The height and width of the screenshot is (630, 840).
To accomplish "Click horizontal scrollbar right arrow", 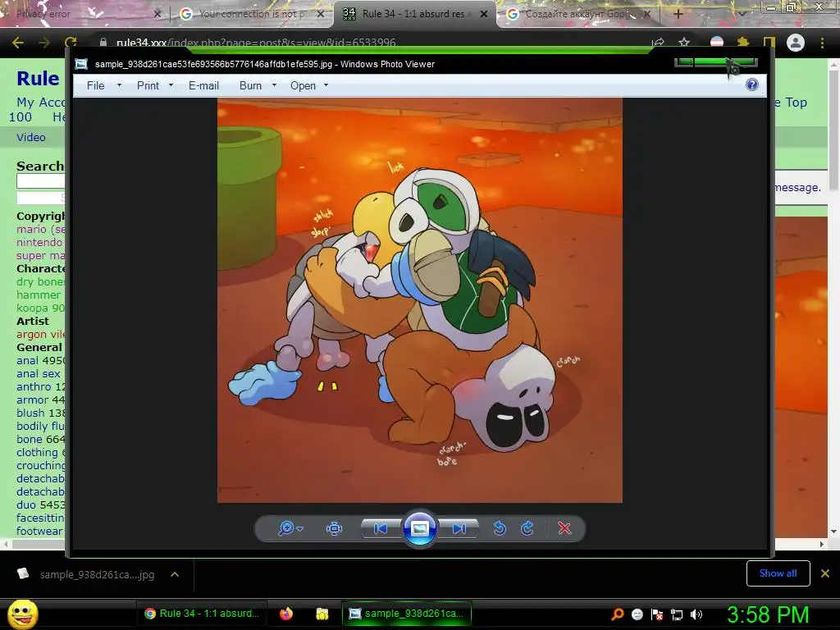I will pyautogui.click(x=822, y=544).
